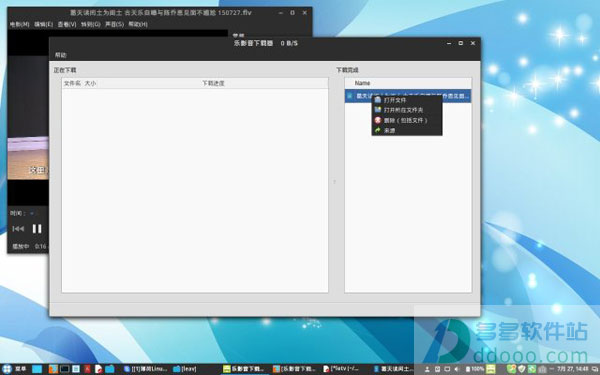The image size is (600, 375).
Task: Click the user icon in the system tray
Action: (427, 369)
